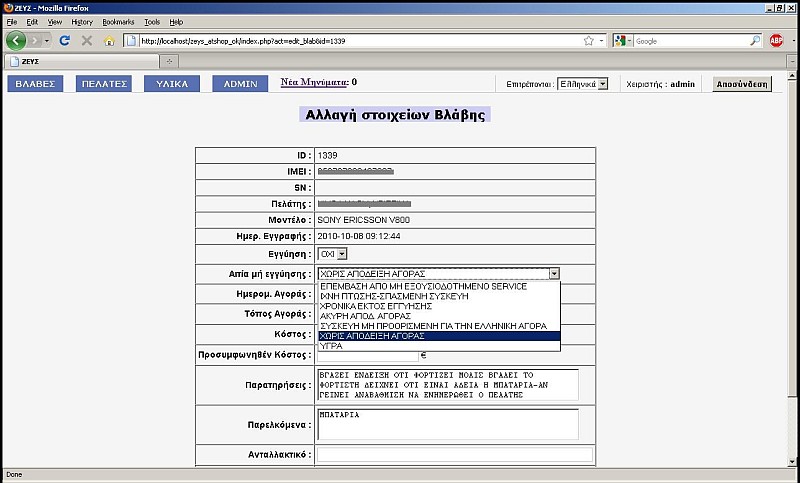Click the Προσυμφωνηθέν Κόστος input field
The height and width of the screenshot is (483, 800).
pyautogui.click(x=368, y=355)
